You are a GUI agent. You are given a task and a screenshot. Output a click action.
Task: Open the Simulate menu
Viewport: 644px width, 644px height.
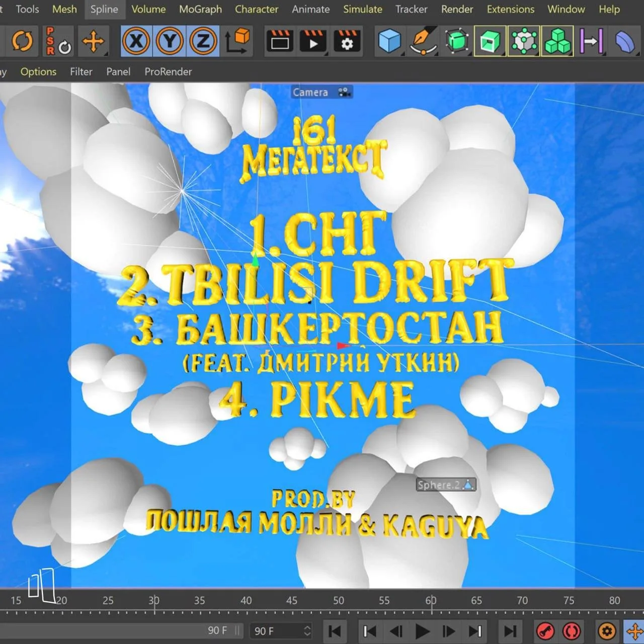(362, 9)
